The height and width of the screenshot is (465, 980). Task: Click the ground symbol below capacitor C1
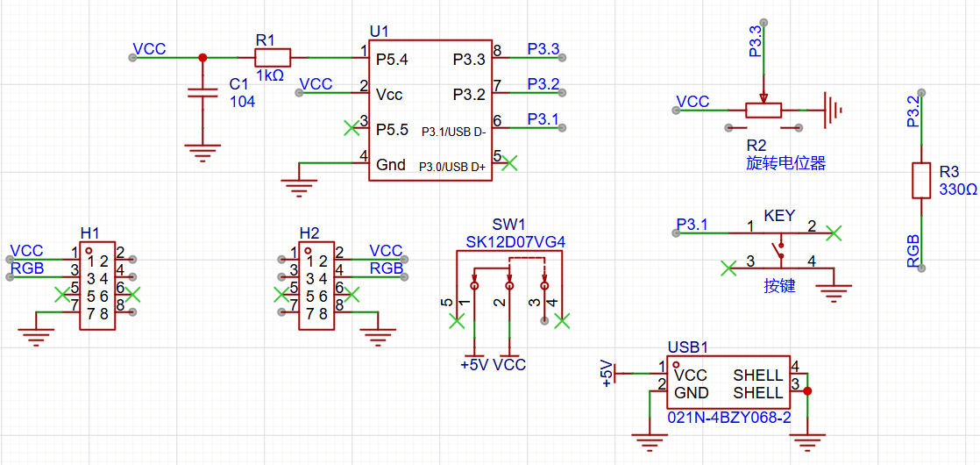tap(202, 154)
